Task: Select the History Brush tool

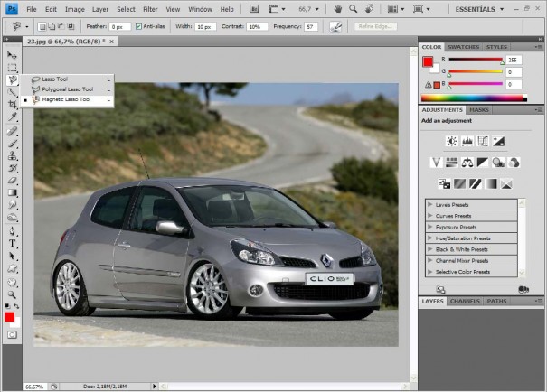Action: pyautogui.click(x=12, y=168)
